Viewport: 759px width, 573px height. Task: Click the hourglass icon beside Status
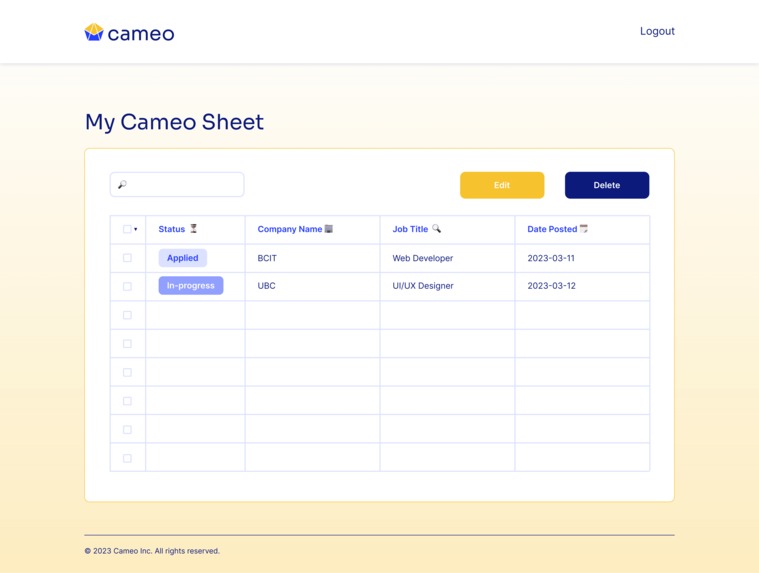(194, 228)
